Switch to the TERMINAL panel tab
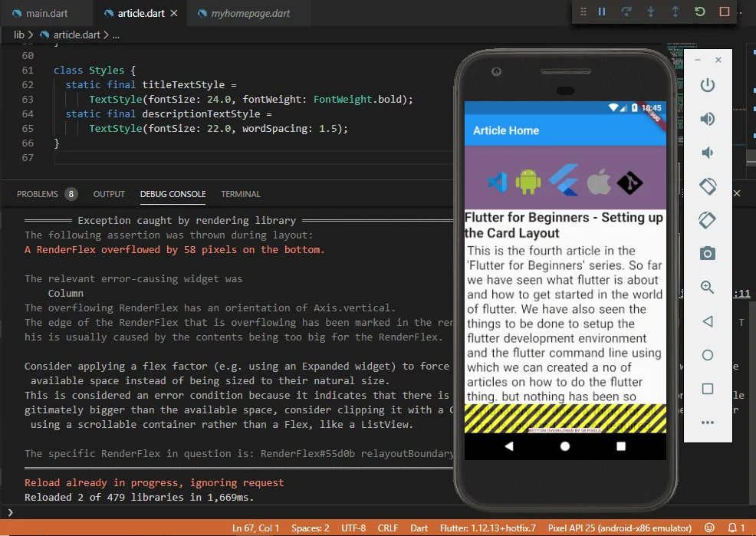The height and width of the screenshot is (536, 756). tap(241, 194)
